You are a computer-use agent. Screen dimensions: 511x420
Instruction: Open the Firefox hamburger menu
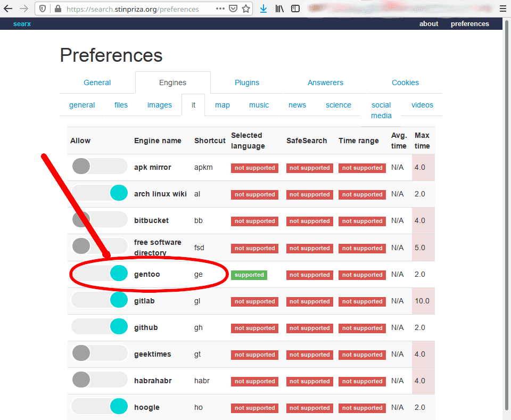pyautogui.click(x=502, y=9)
